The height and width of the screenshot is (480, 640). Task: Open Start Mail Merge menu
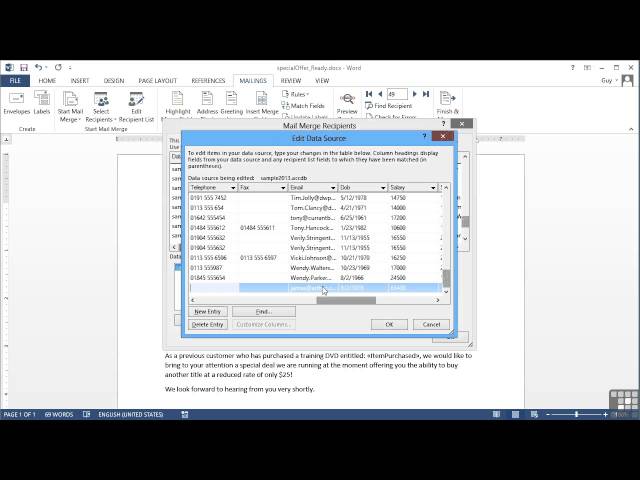point(70,107)
